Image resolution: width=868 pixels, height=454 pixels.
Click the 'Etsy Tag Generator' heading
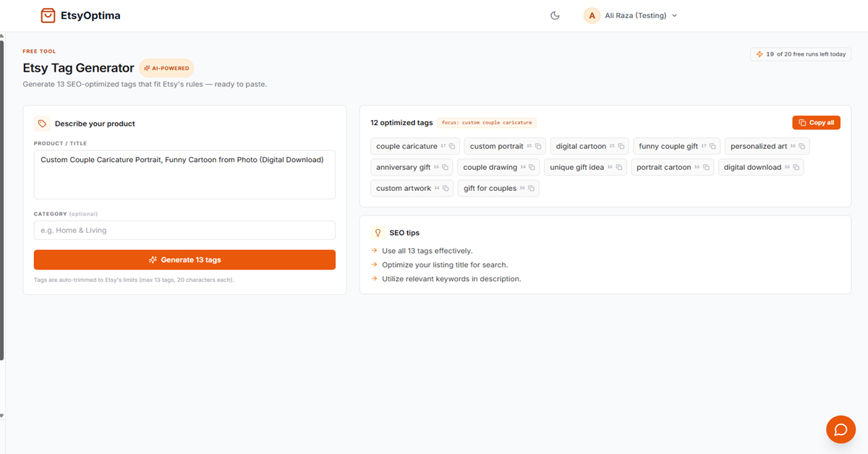(x=79, y=68)
